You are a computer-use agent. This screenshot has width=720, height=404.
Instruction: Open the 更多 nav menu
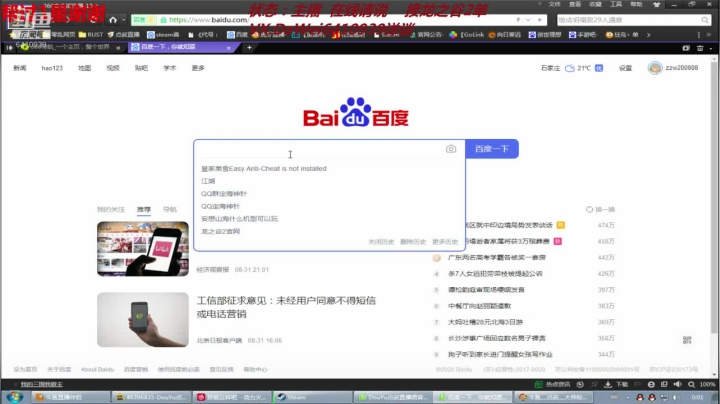198,68
